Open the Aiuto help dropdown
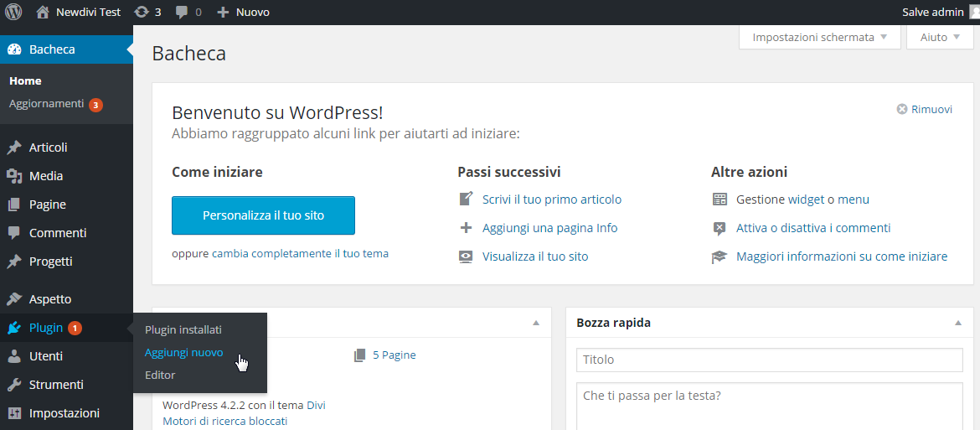This screenshot has width=980, height=430. click(x=939, y=38)
